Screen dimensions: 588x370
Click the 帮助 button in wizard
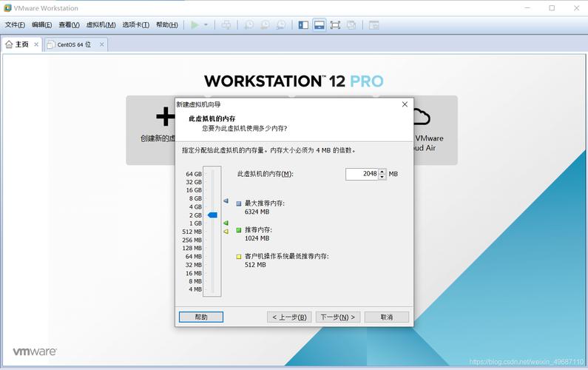point(201,317)
